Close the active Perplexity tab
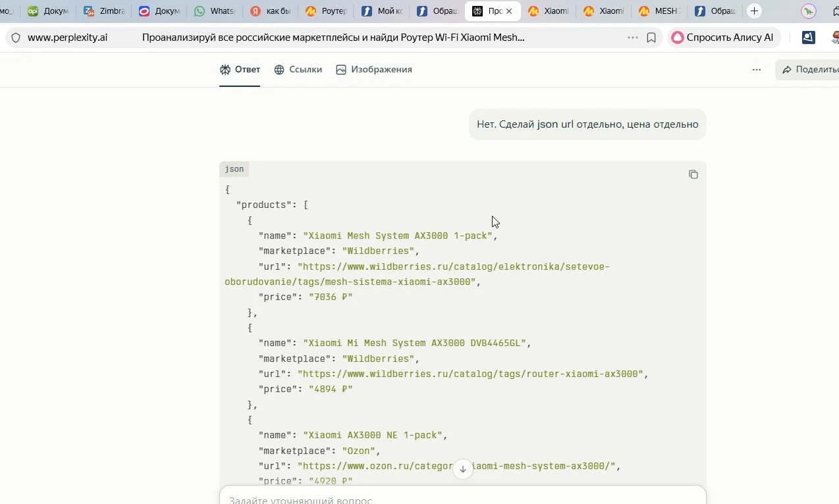Screen dimensions: 839x504 tap(509, 11)
